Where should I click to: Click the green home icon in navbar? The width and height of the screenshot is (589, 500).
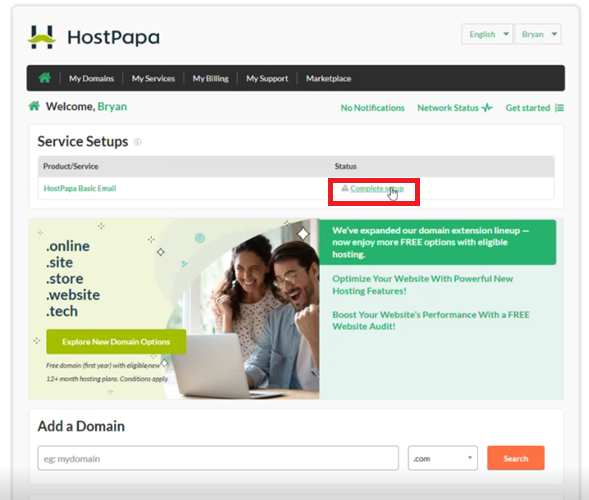(45, 78)
